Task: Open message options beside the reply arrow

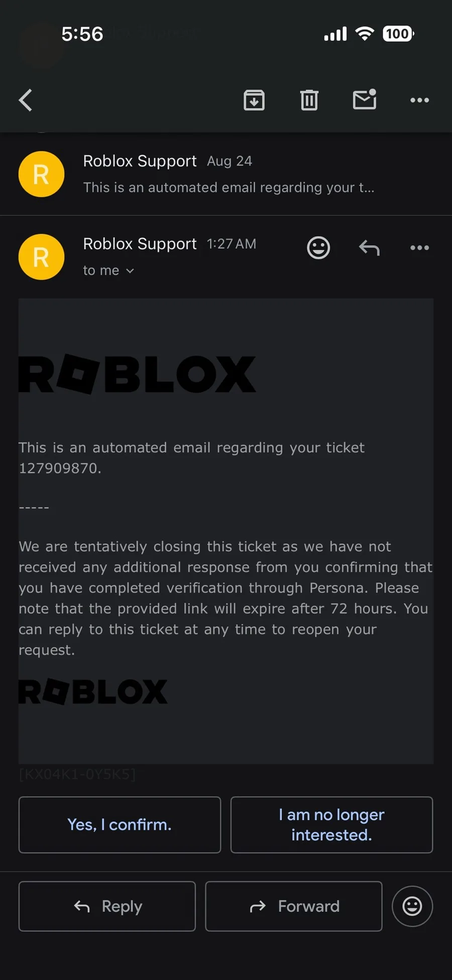Action: [419, 248]
